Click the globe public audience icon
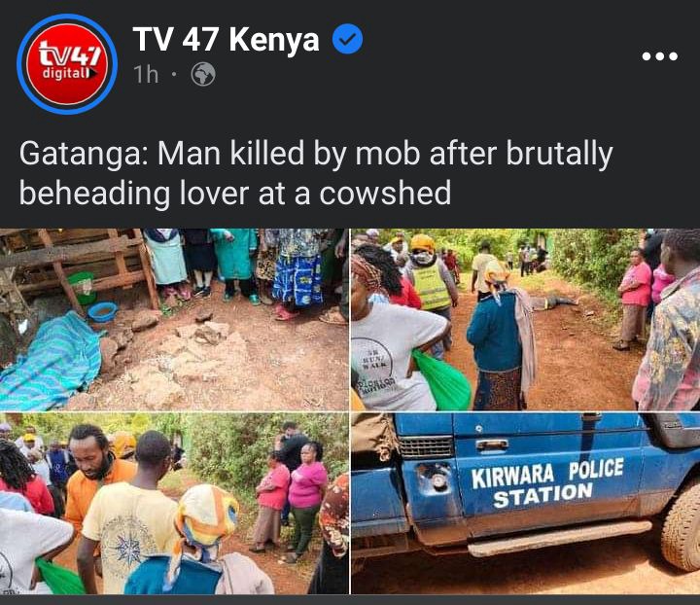 pyautogui.click(x=203, y=74)
